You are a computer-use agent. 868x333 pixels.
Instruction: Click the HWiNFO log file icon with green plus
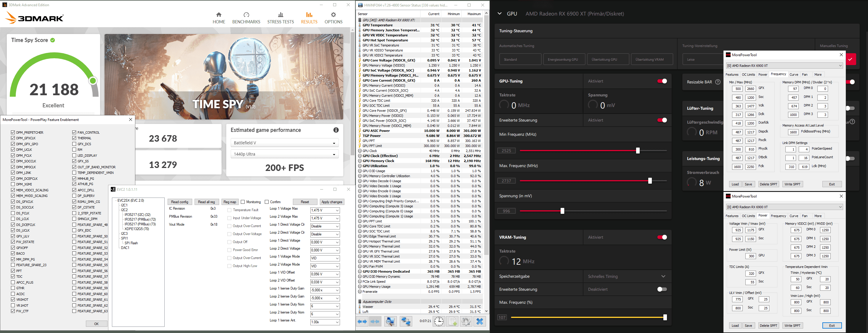point(452,321)
